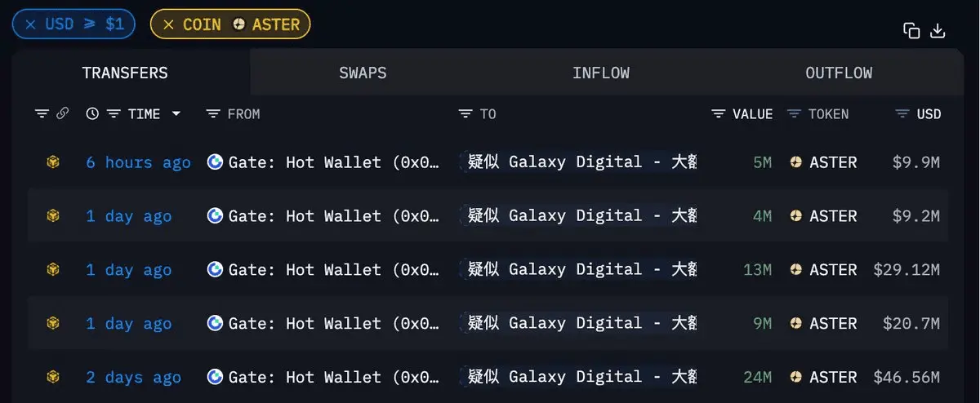Click the clock icon beside TIME

(x=92, y=114)
